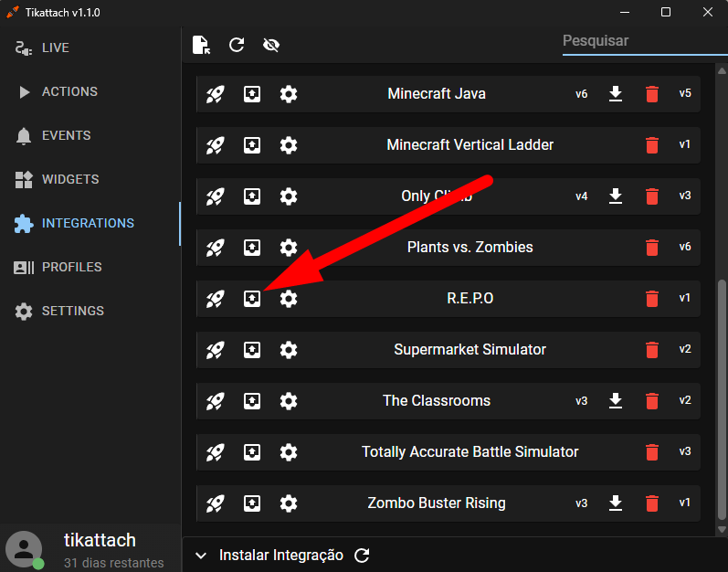
Task: Click upload box icon for Totally Accurate Battle Simulator
Action: [252, 451]
